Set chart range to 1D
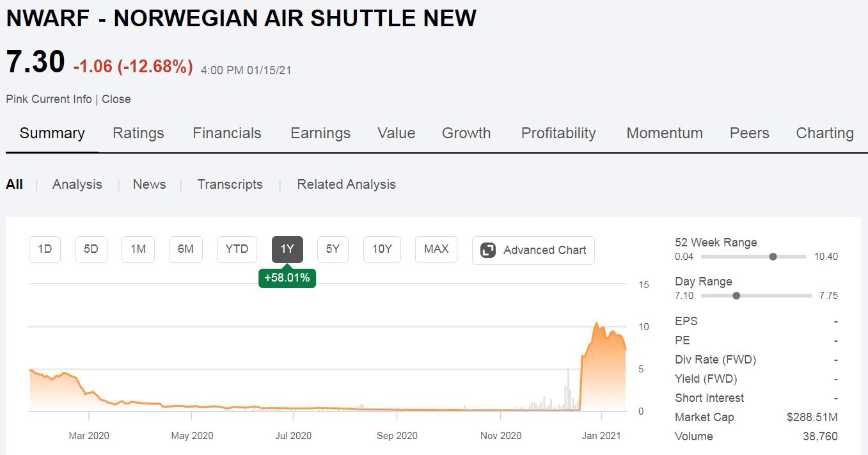 click(x=45, y=250)
